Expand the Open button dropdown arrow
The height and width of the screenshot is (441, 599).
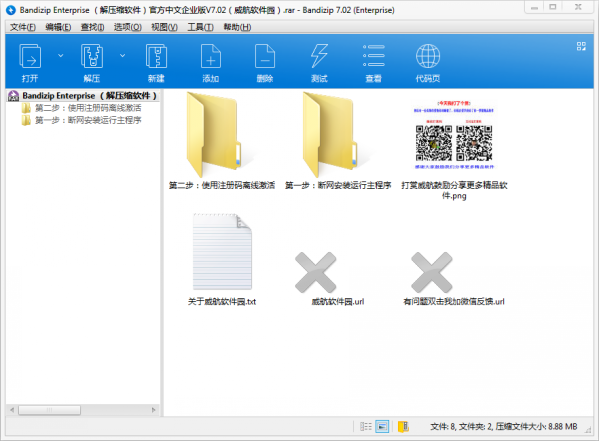tap(60, 55)
